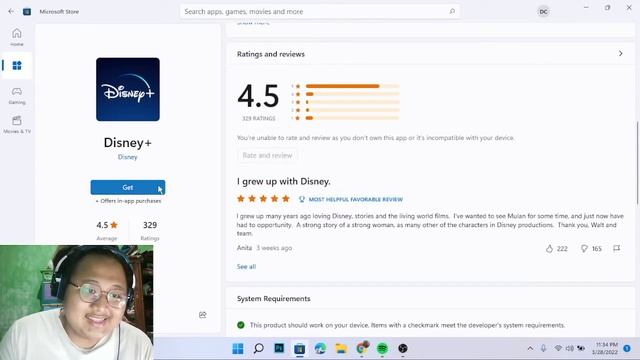Open File Explorer from taskbar

pyautogui.click(x=341, y=349)
